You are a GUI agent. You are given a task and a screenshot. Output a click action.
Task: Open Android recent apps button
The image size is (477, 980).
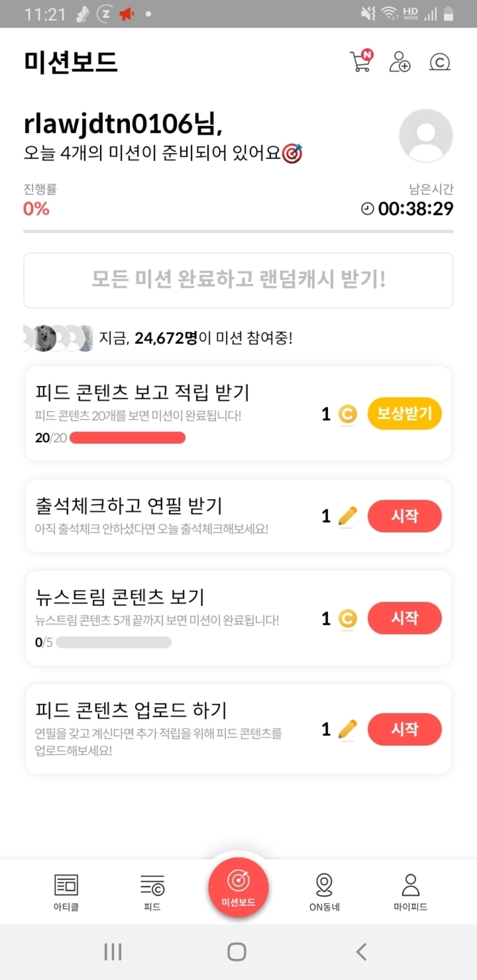113,952
